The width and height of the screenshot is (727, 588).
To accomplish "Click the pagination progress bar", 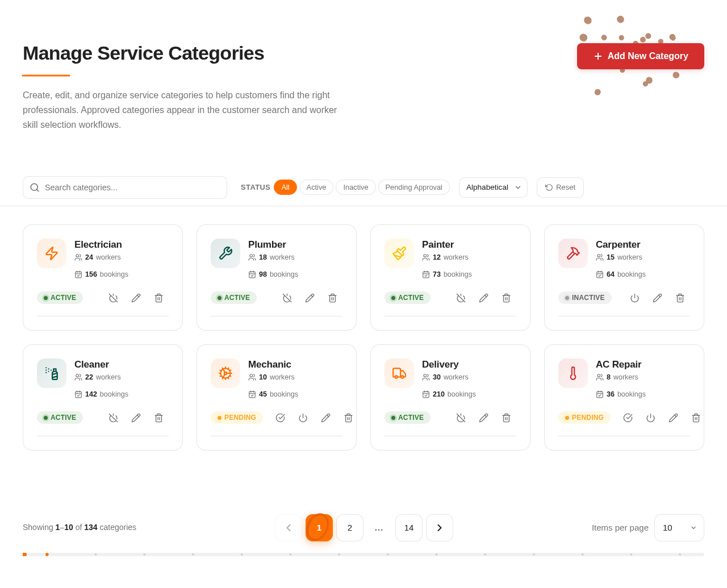I will pyautogui.click(x=363, y=554).
